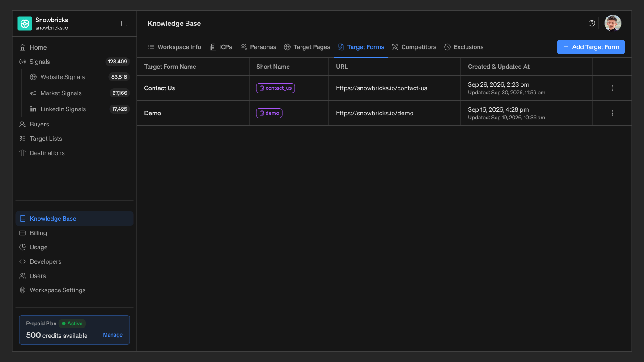Click the Usage pie chart icon

22,247
